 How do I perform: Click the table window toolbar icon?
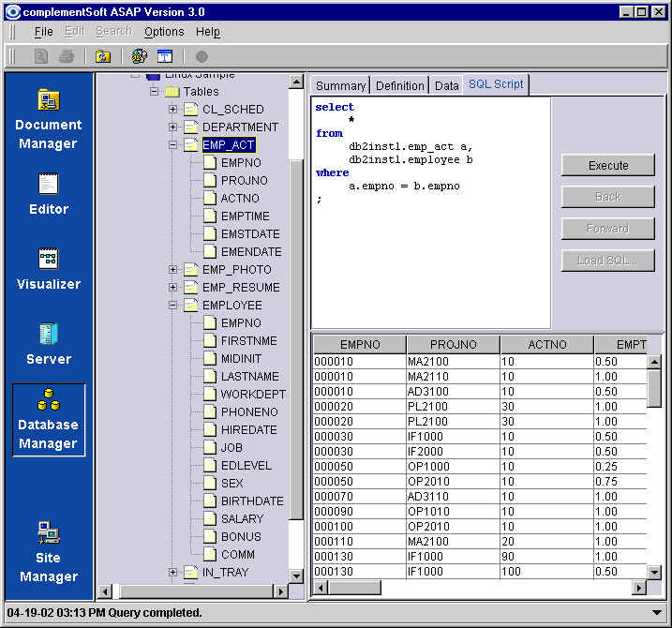(165, 56)
